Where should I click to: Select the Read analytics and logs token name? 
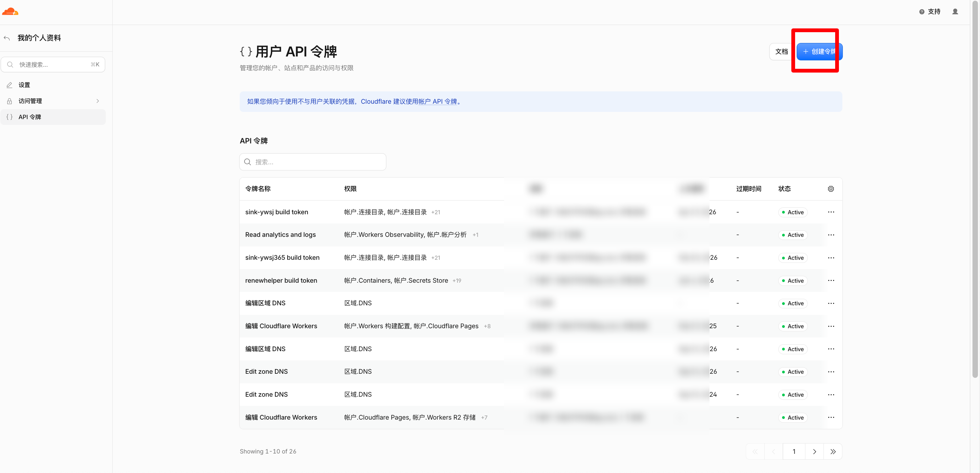[x=280, y=235]
